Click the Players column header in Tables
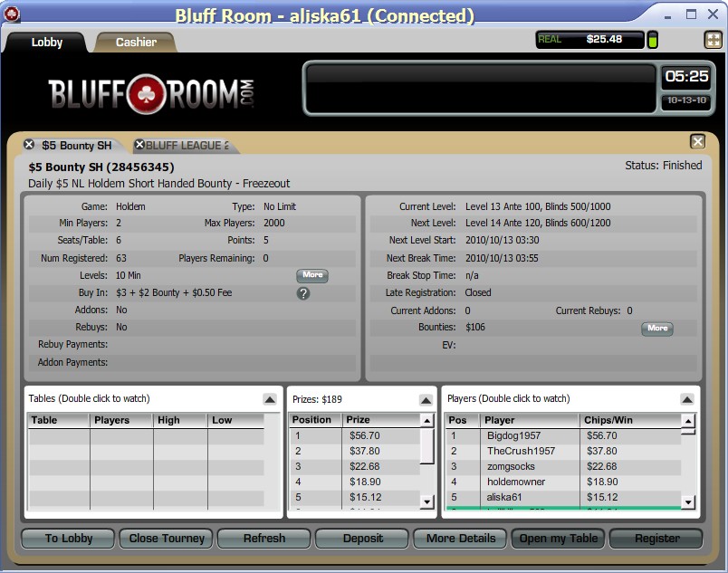Screen dimensions: 728x573 (121, 420)
